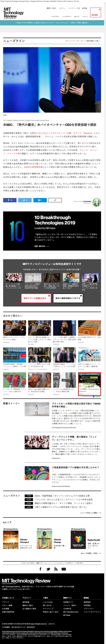Click 記事一覧を見る in the black banner
Viewport: 106px width, 644px height.
pos(41,246)
